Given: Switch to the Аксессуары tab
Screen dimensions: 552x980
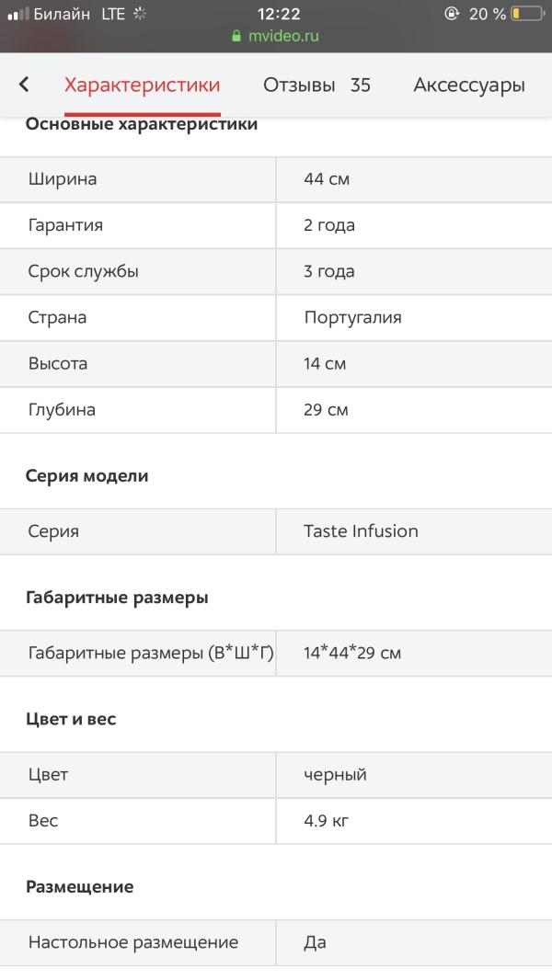Looking at the screenshot, I should tap(469, 85).
